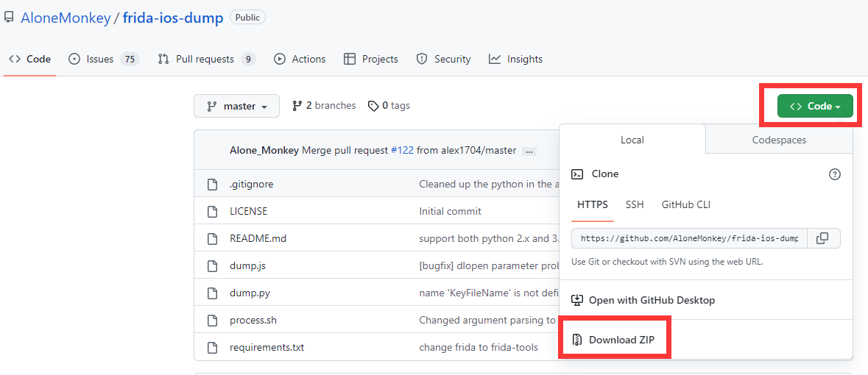This screenshot has height=375, width=868.
Task: Copy the clone URL with the copy icon
Action: (823, 238)
